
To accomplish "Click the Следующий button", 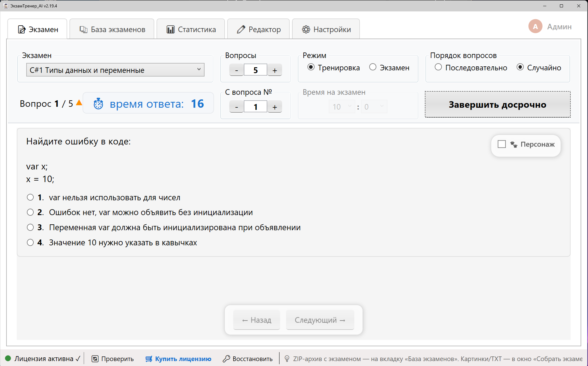I will (x=320, y=320).
